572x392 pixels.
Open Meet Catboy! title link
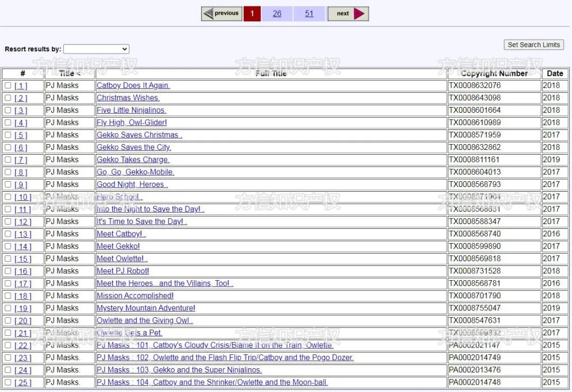(x=121, y=234)
